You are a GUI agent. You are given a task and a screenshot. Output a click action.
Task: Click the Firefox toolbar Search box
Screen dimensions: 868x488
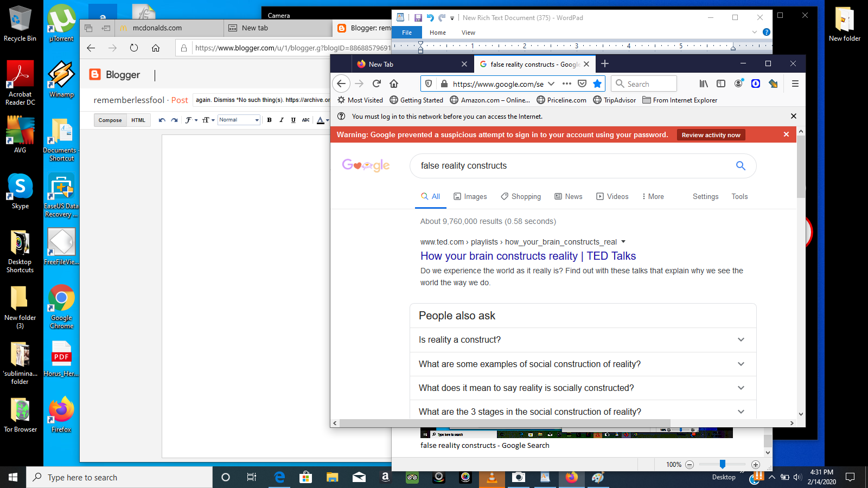(644, 84)
